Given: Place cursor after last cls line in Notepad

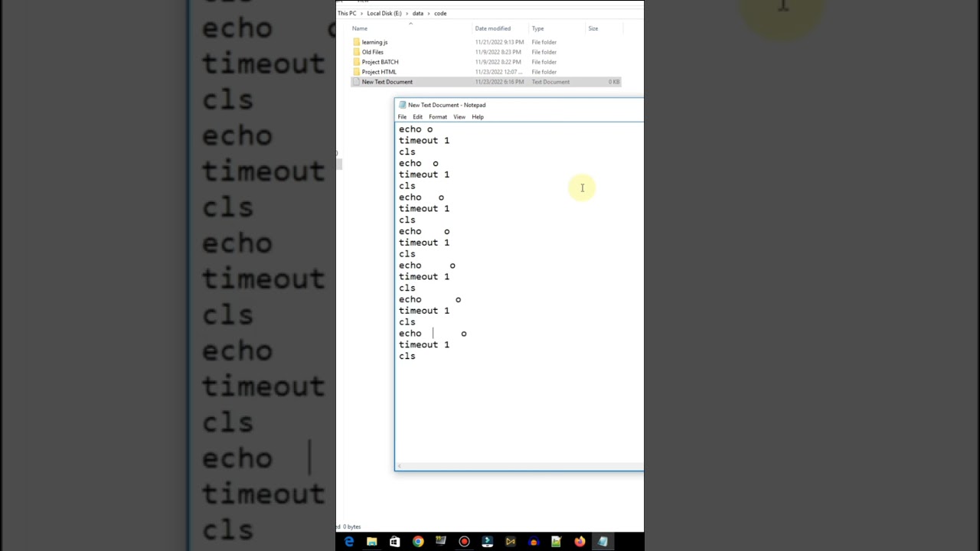Looking at the screenshot, I should point(416,357).
